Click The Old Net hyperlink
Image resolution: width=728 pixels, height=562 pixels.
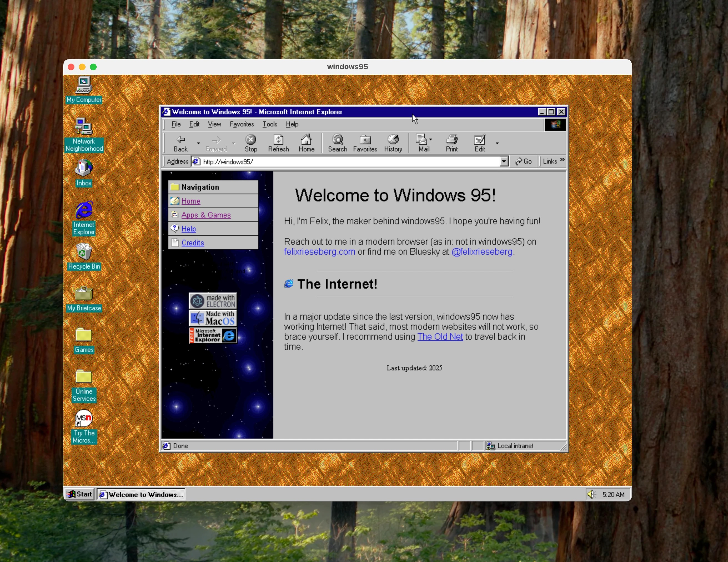440,336
